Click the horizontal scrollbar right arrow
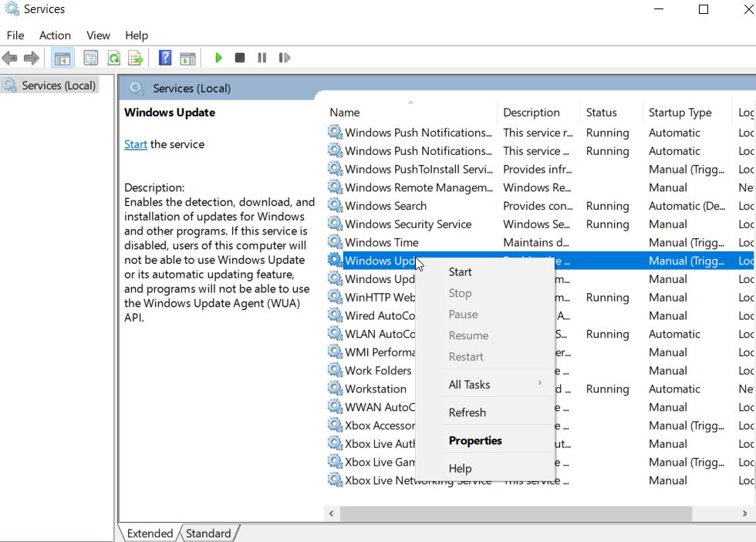 745,513
